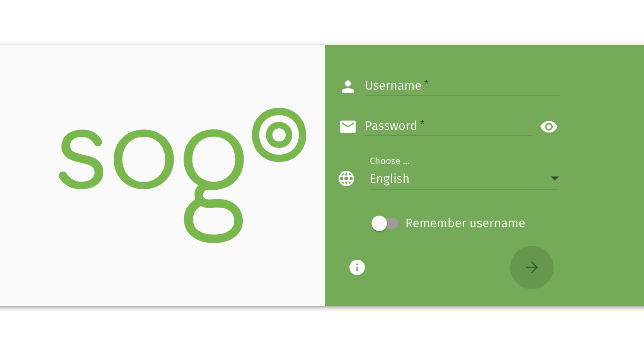Click the SOGo circular logo mark
Image resolution: width=644 pixels, height=347 pixels.
(279, 134)
